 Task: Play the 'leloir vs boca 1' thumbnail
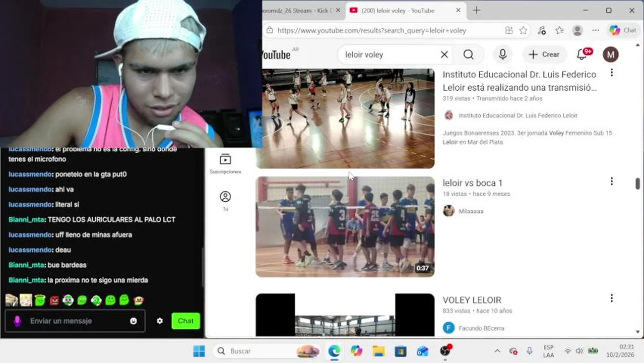click(x=345, y=226)
